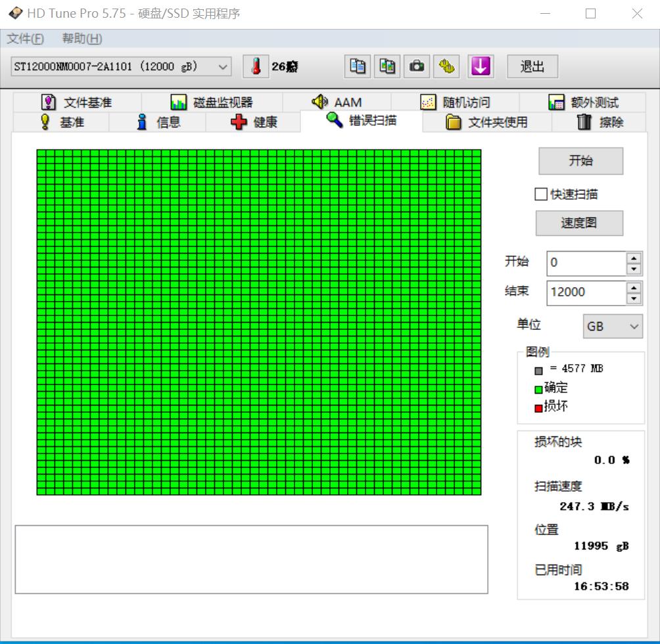Click the 开始 start value field

586,263
